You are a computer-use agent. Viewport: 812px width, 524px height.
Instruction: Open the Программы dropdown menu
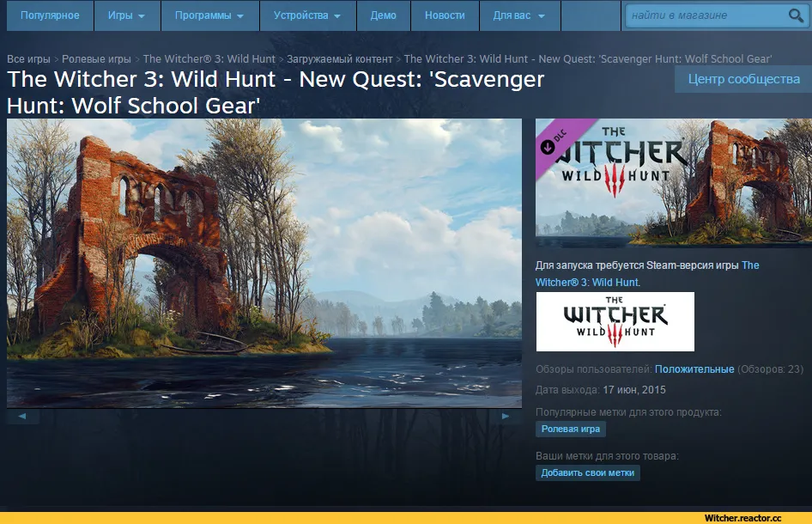[x=209, y=15]
